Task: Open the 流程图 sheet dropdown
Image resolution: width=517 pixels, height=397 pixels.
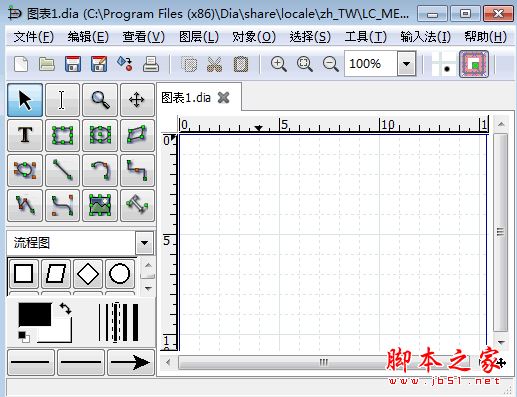Action: pos(144,243)
